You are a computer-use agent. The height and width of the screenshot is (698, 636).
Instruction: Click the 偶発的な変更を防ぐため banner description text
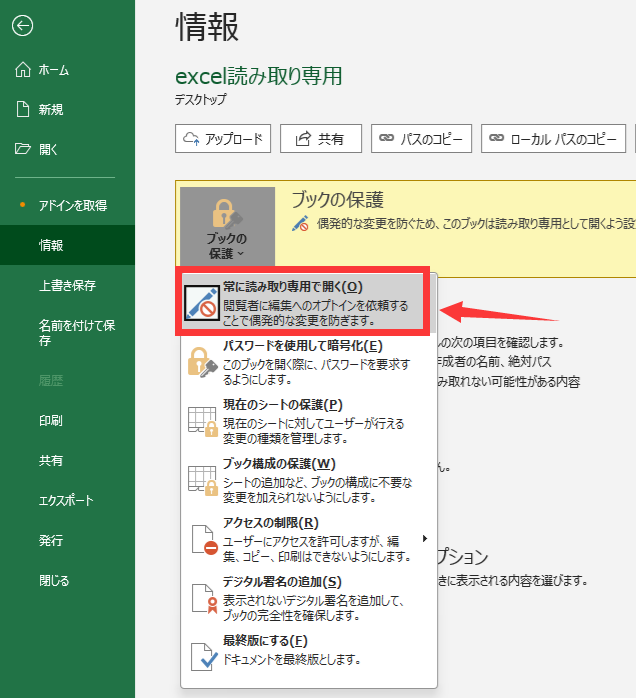click(x=476, y=223)
